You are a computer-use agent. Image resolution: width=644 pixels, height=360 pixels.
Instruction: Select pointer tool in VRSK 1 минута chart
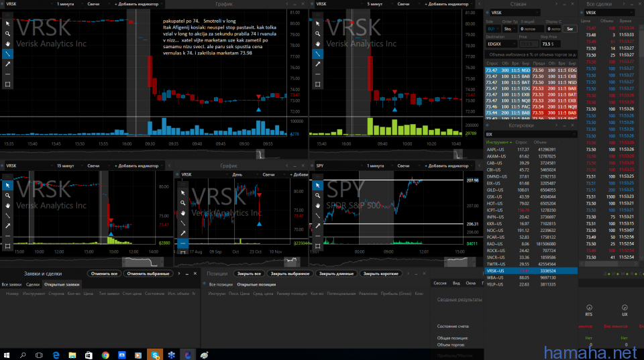pos(8,24)
